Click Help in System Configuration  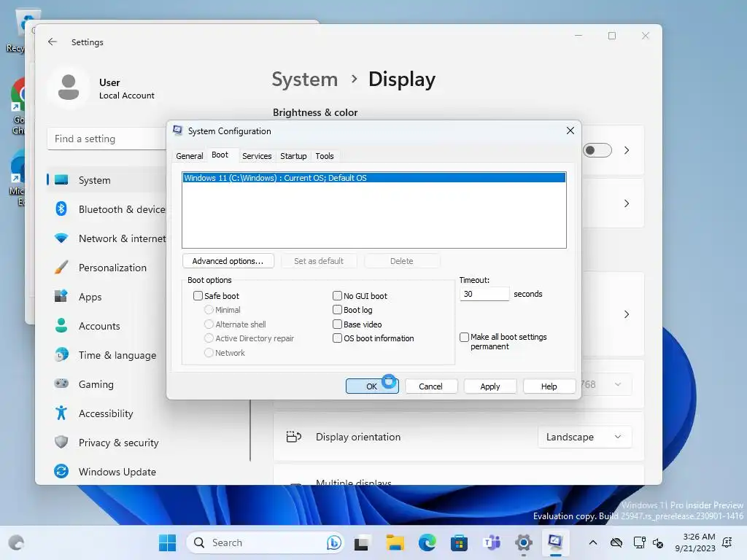tap(549, 386)
